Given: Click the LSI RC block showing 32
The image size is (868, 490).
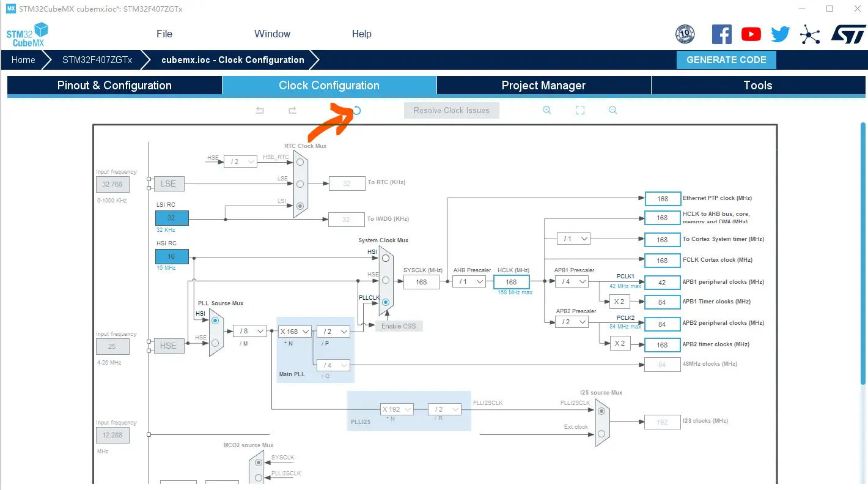Looking at the screenshot, I should click(172, 218).
